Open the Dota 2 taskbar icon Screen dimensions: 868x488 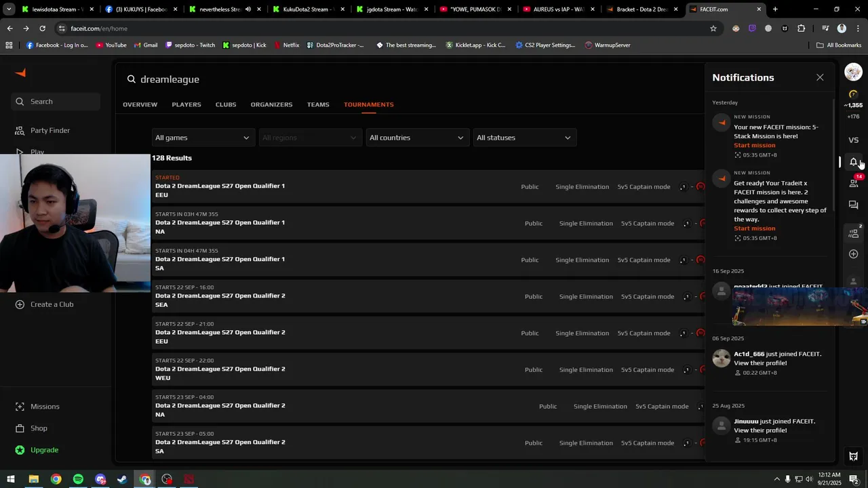point(189,479)
